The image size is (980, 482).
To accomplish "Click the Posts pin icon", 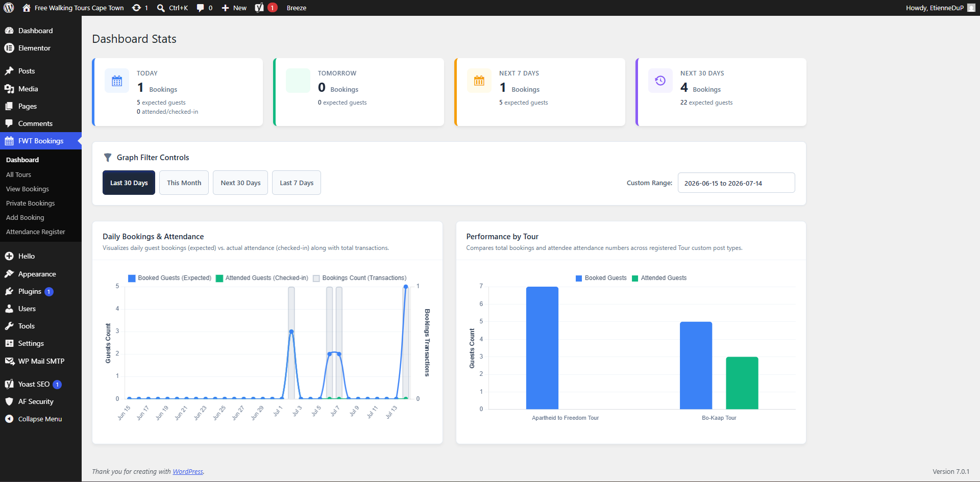I will (x=9, y=71).
